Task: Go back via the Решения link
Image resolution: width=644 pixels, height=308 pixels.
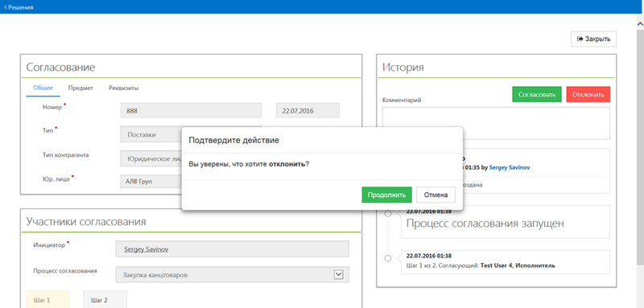Action: tap(19, 7)
